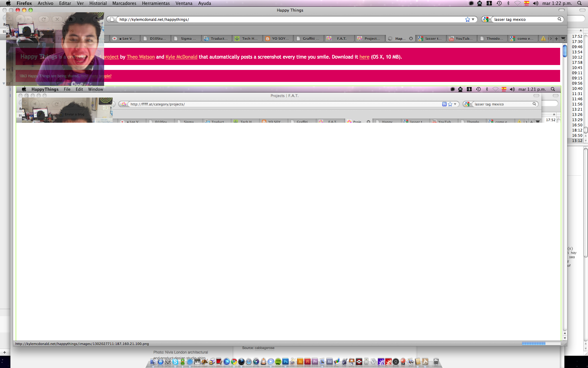The height and width of the screenshot is (368, 588).
Task: Switch to the YO SOY... tab
Action: pyautogui.click(x=277, y=39)
